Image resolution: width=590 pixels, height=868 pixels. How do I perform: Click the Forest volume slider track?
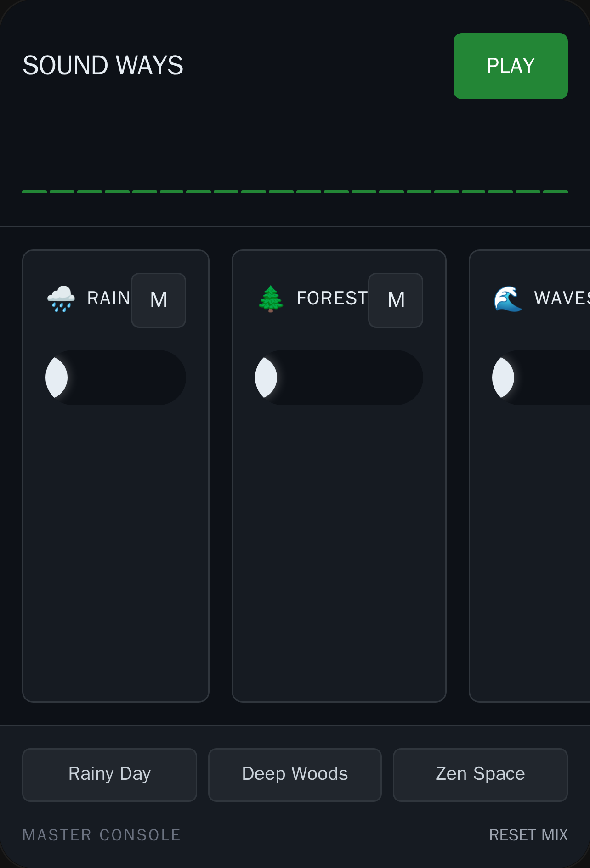click(339, 378)
